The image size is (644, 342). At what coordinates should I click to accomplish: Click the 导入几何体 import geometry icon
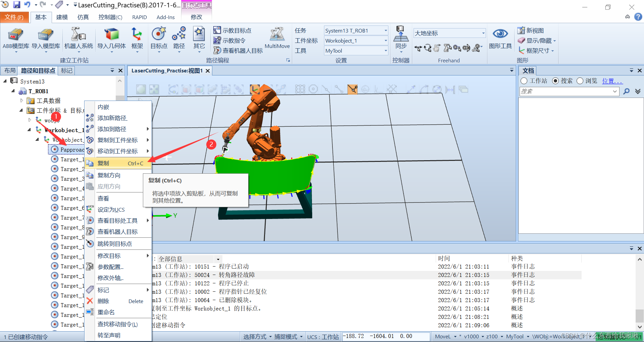pos(111,39)
